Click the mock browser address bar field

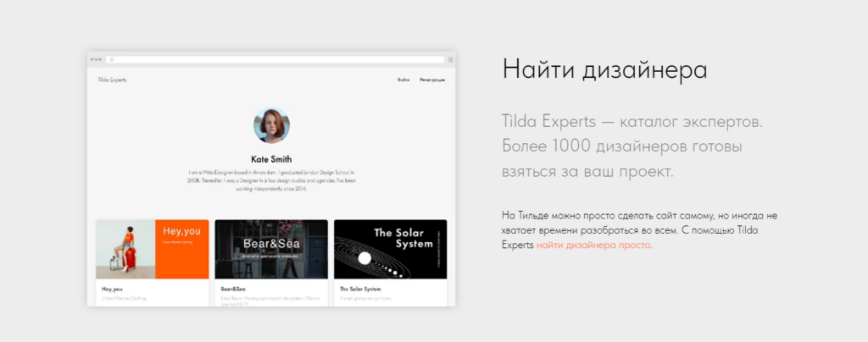pos(275,59)
